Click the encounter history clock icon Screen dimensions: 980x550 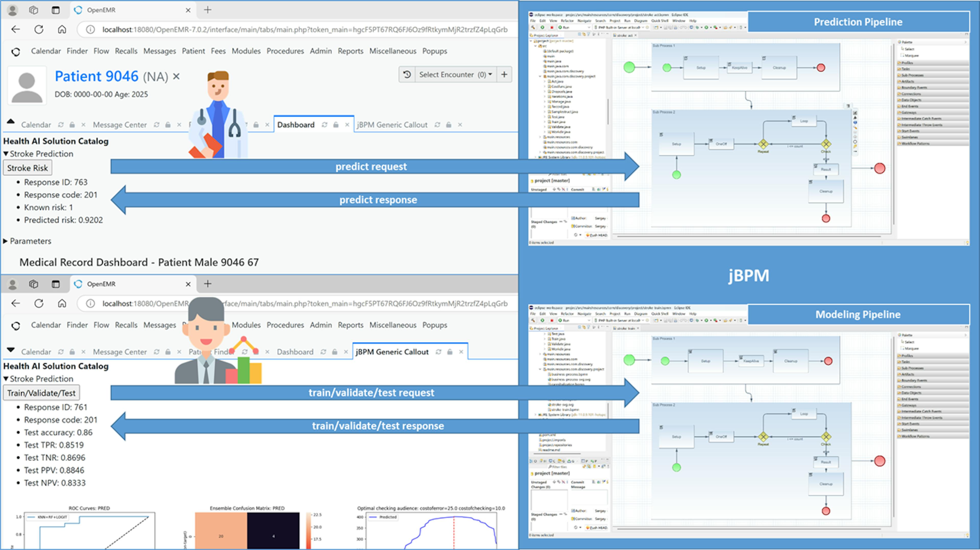pyautogui.click(x=407, y=74)
